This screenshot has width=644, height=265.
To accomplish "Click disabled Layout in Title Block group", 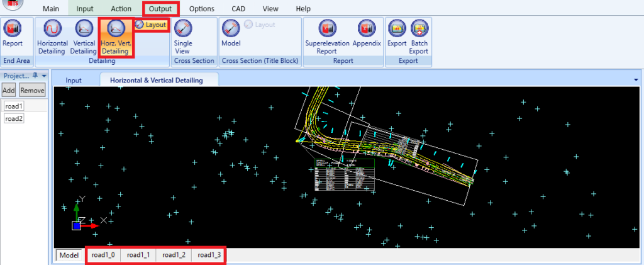I will point(260,25).
